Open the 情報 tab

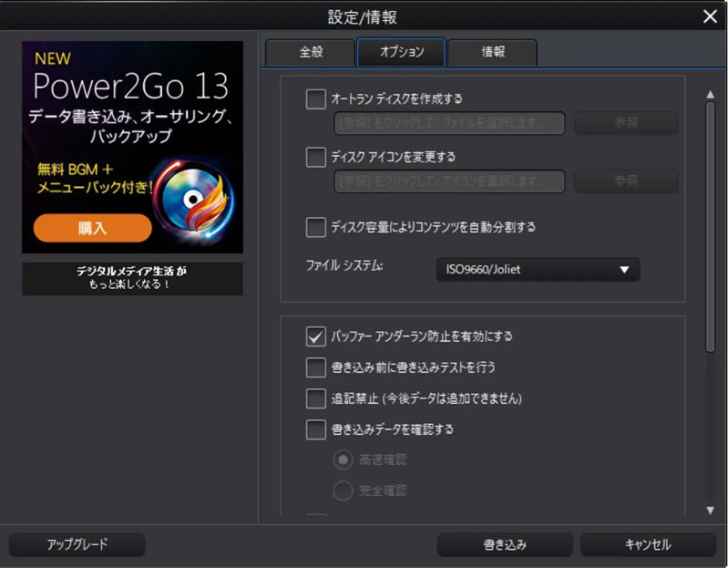point(493,53)
